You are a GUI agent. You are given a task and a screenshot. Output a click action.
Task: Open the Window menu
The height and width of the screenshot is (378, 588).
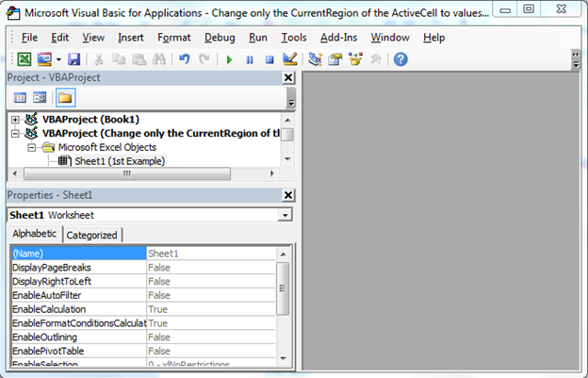tap(390, 38)
